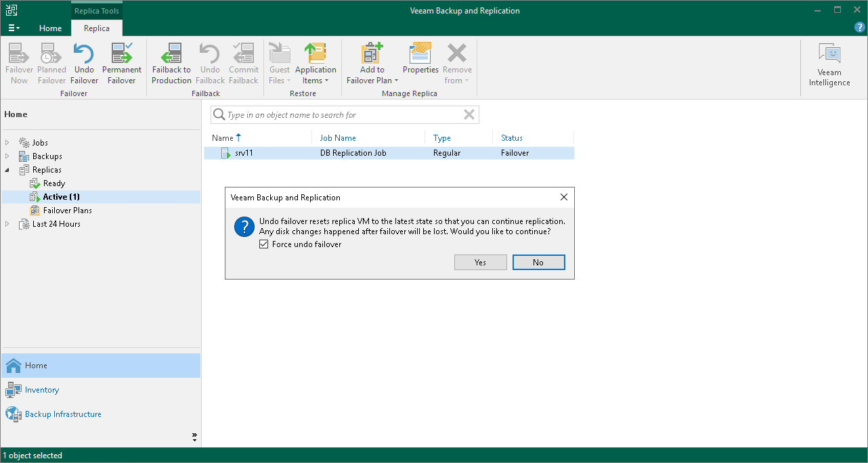Viewport: 868px width, 463px height.
Task: Open the main hamburger menu
Action: pos(14,28)
